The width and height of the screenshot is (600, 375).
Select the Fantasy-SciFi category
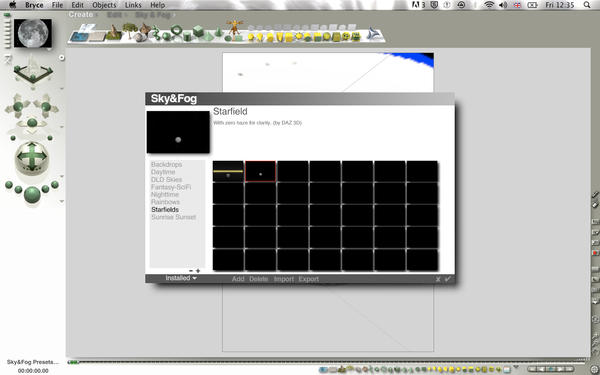171,187
